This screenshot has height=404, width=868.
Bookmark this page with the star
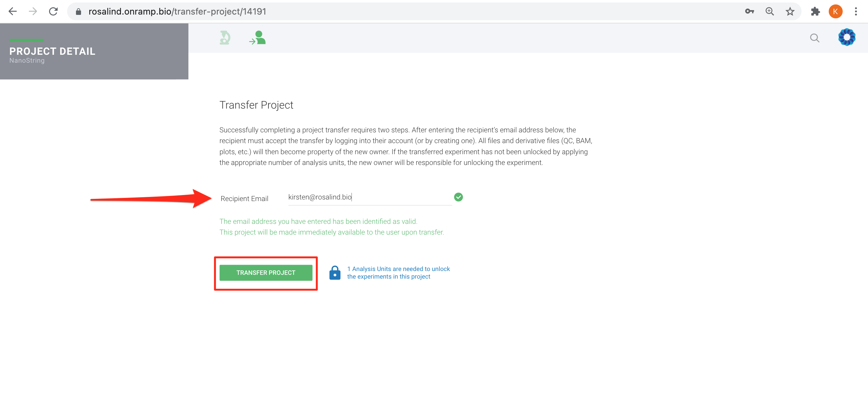790,11
